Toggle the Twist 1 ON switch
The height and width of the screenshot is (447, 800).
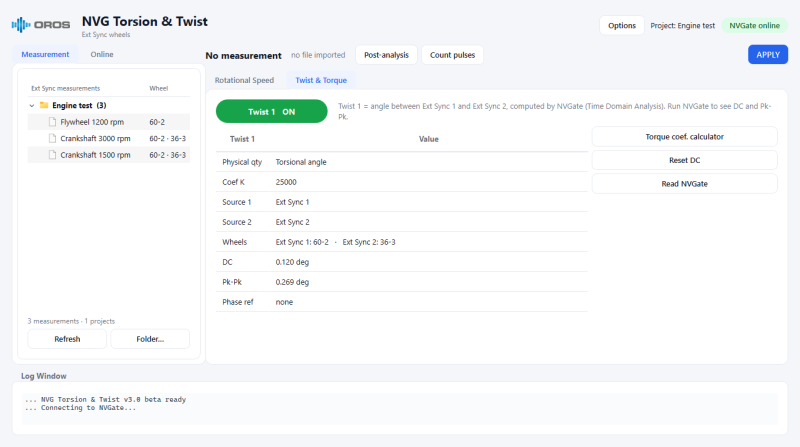tap(271, 111)
